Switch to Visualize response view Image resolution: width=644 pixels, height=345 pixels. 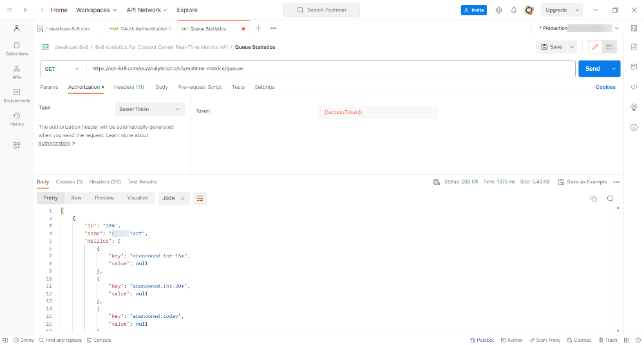point(138,198)
